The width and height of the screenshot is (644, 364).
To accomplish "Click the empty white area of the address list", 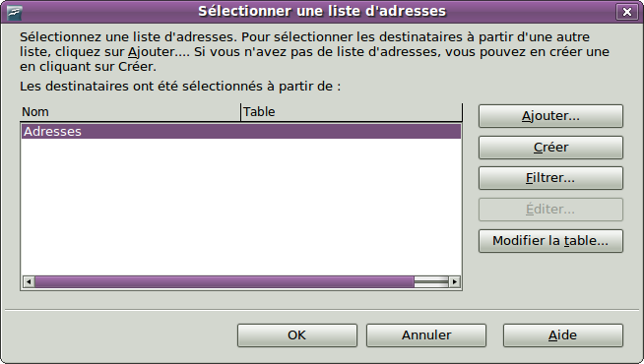I will (x=241, y=208).
